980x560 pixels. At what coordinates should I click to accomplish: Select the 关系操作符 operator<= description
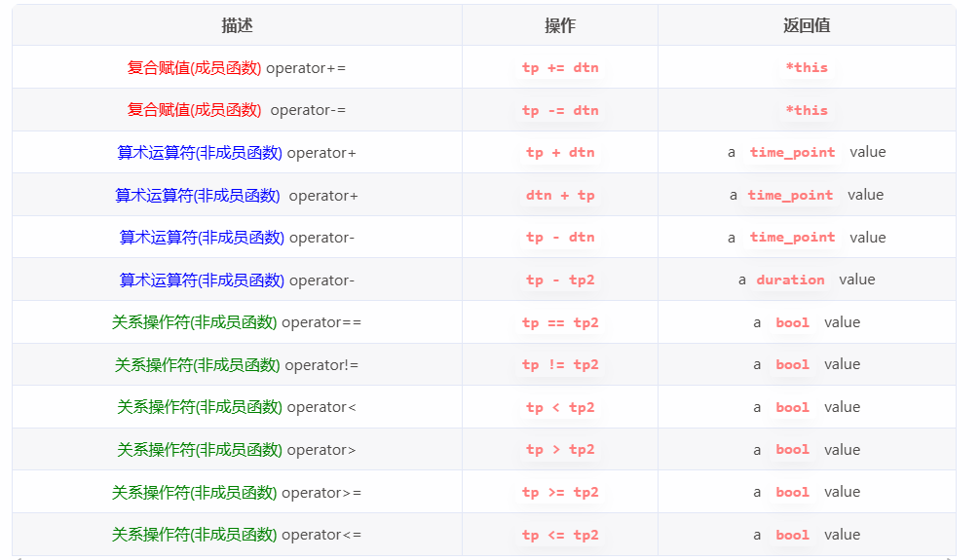pyautogui.click(x=237, y=535)
